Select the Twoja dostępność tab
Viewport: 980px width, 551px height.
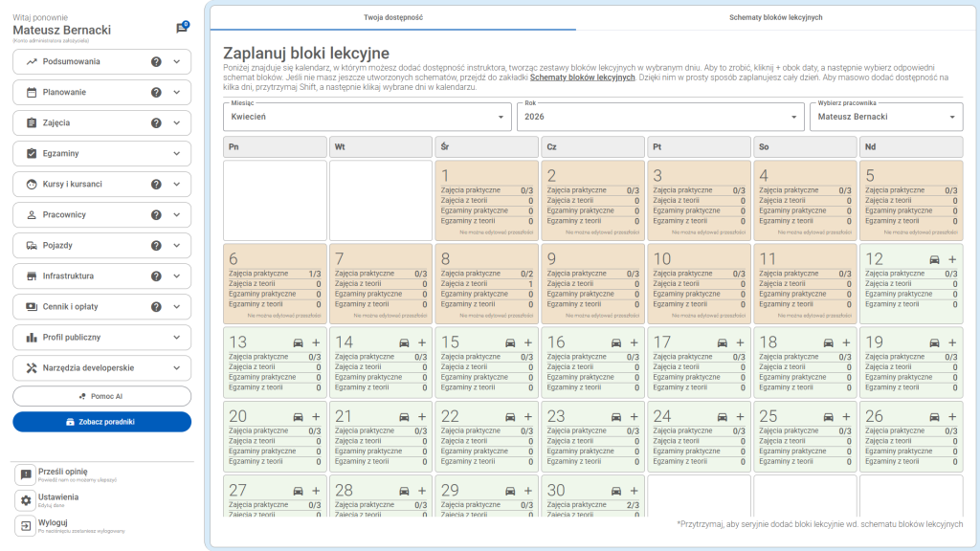[393, 17]
